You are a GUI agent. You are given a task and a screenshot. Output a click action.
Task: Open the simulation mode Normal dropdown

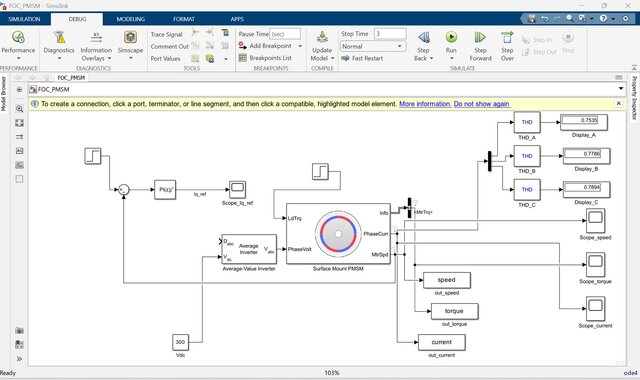tap(373, 47)
